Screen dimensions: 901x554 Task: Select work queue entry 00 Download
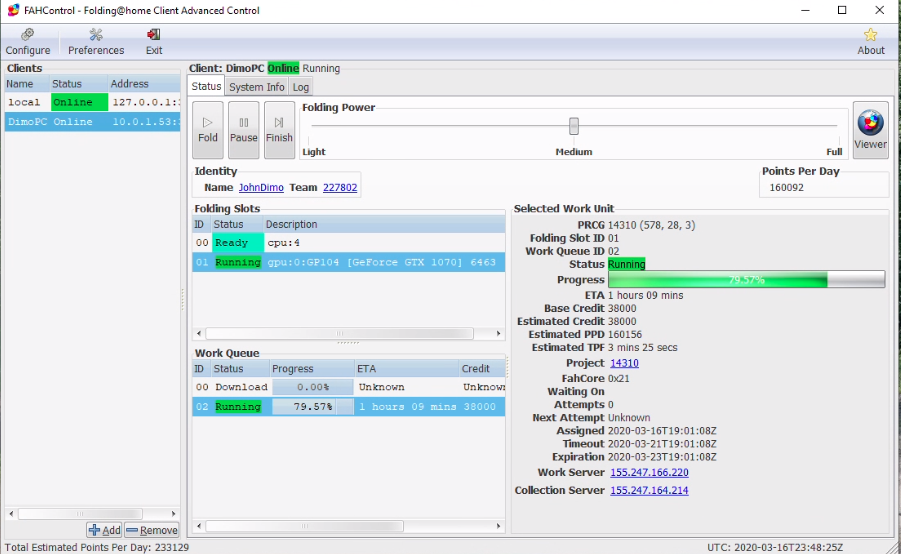click(x=349, y=387)
